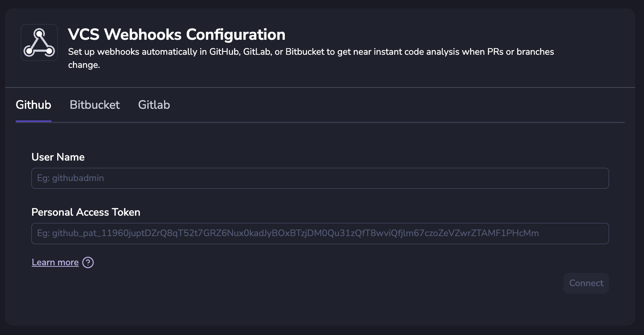Click 'Bitbucket' within the description sentence
The width and height of the screenshot is (644, 335).
coord(304,52)
